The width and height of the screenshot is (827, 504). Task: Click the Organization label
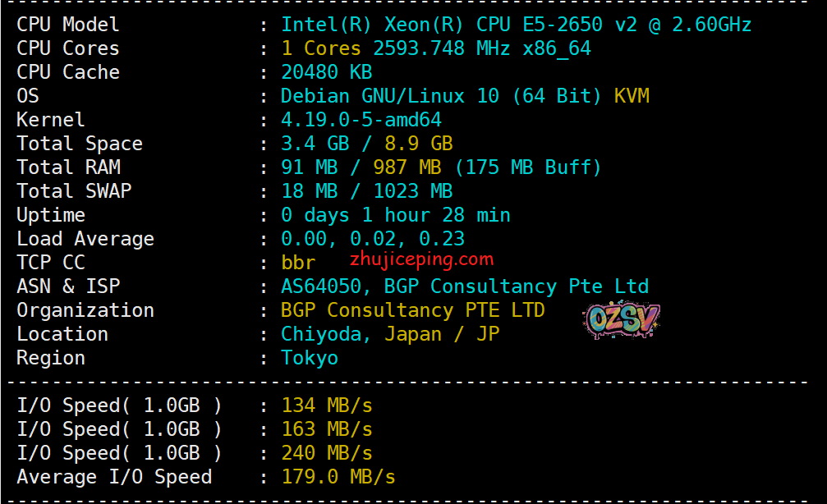(x=85, y=310)
